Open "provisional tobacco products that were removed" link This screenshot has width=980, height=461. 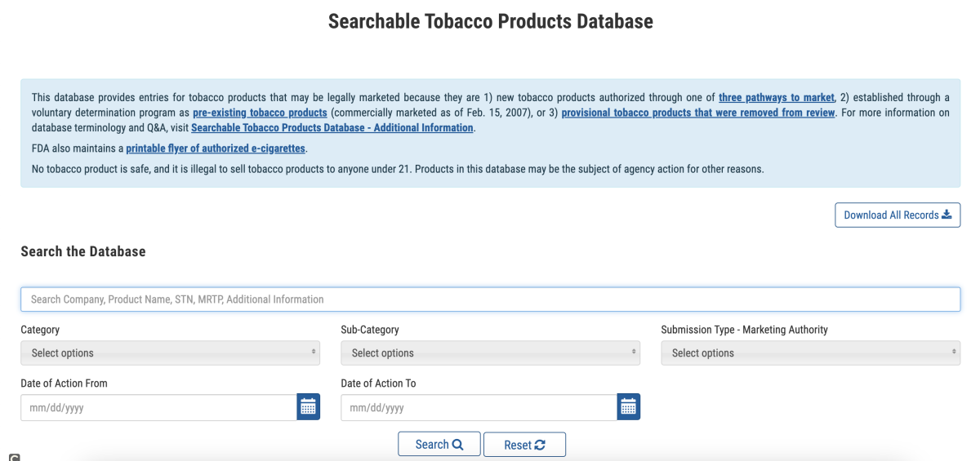pyautogui.click(x=697, y=113)
